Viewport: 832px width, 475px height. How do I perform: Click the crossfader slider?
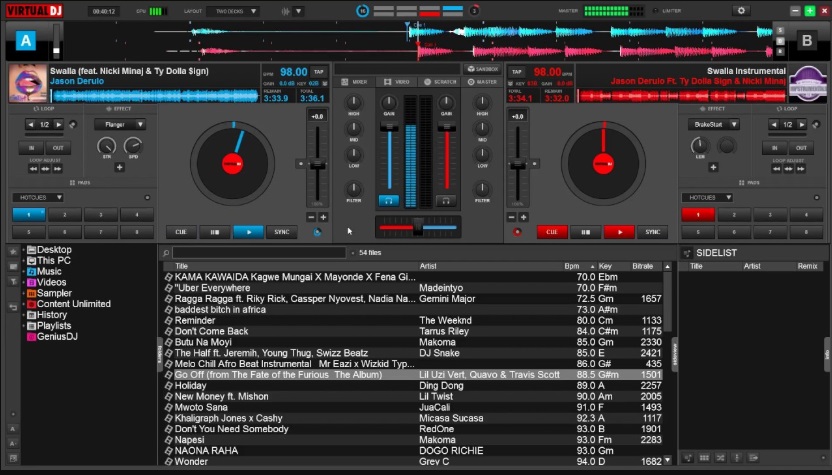(x=418, y=227)
